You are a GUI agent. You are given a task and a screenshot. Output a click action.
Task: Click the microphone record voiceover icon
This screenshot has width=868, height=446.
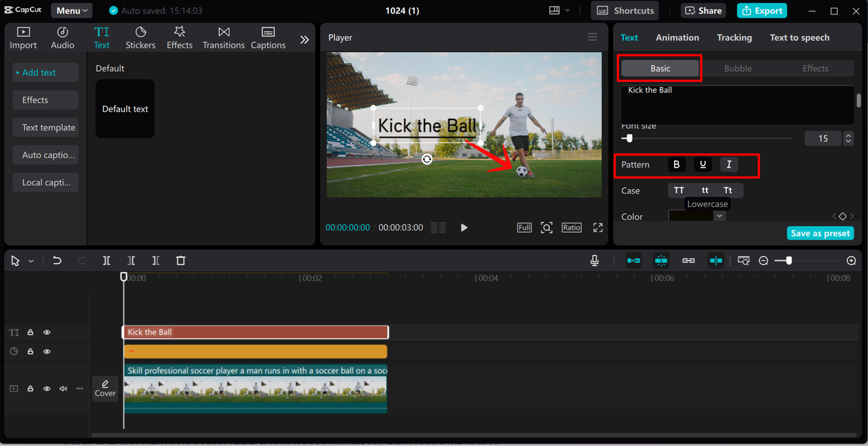tap(595, 261)
